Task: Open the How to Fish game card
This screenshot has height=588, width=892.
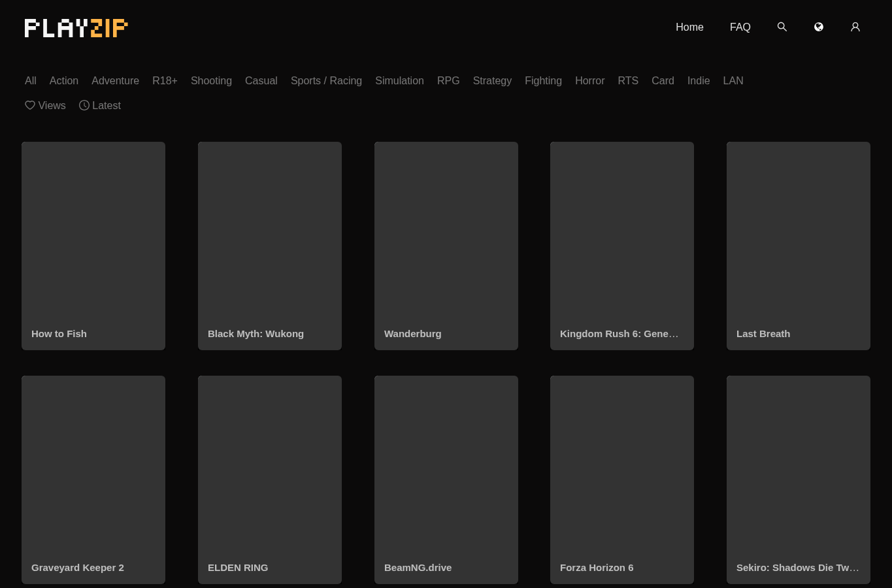Action: click(93, 246)
